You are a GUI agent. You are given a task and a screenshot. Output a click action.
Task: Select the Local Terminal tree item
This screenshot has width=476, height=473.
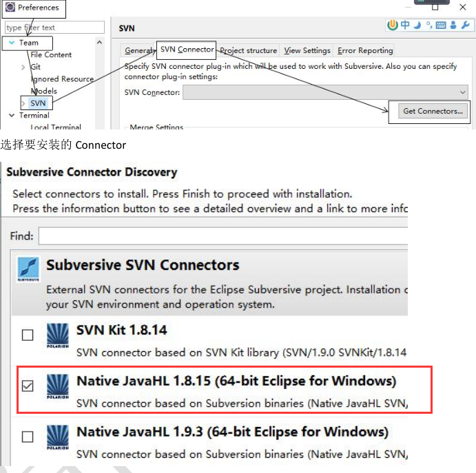[56, 127]
